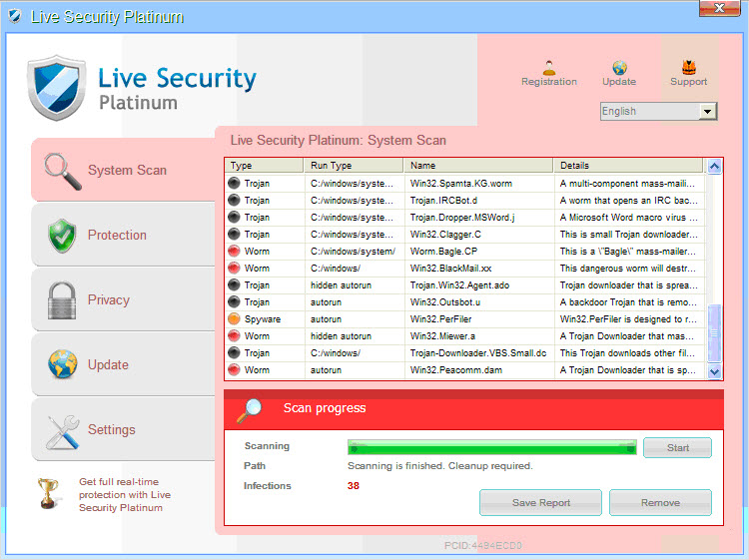Screen dimensions: 749x560
Task: Switch to the Protection tab
Action: [x=123, y=235]
